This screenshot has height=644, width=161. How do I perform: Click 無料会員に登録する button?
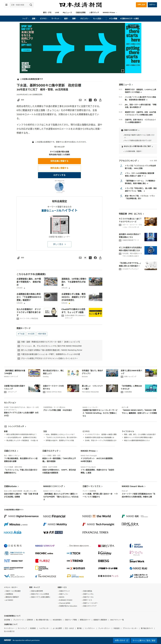[x=59, y=168]
